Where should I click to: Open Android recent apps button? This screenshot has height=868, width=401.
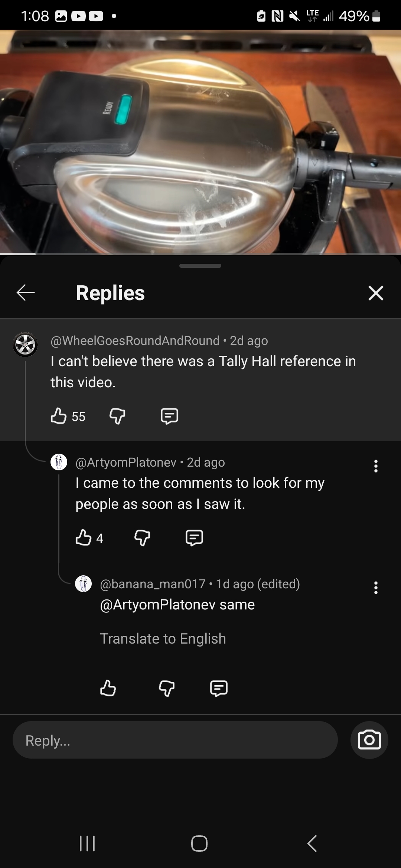tap(87, 843)
